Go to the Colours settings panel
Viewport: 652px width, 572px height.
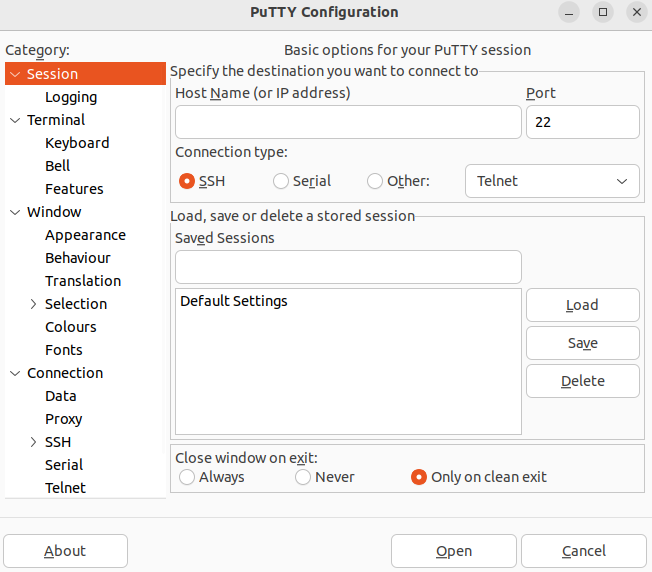[71, 327]
